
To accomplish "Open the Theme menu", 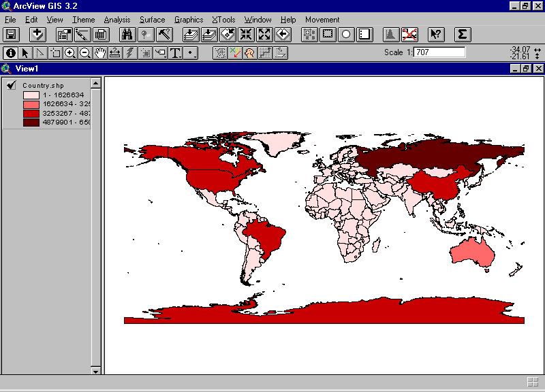I will pyautogui.click(x=84, y=20).
